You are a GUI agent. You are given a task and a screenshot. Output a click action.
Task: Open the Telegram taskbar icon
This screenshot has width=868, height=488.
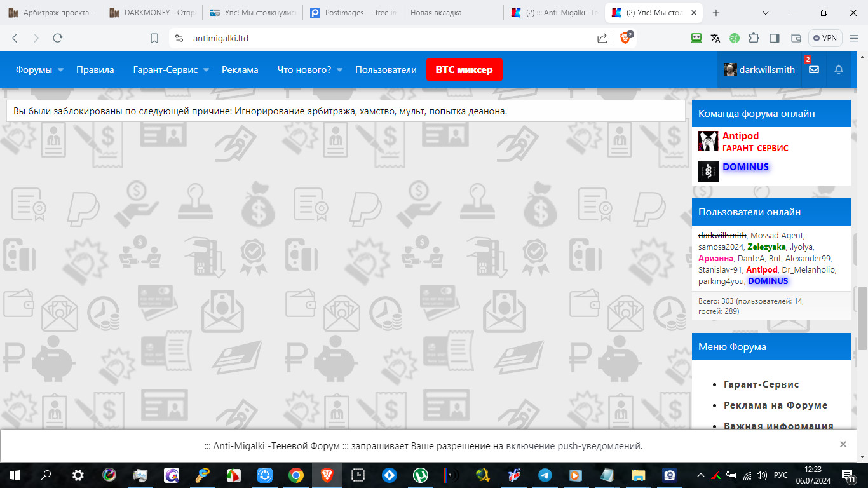point(545,475)
